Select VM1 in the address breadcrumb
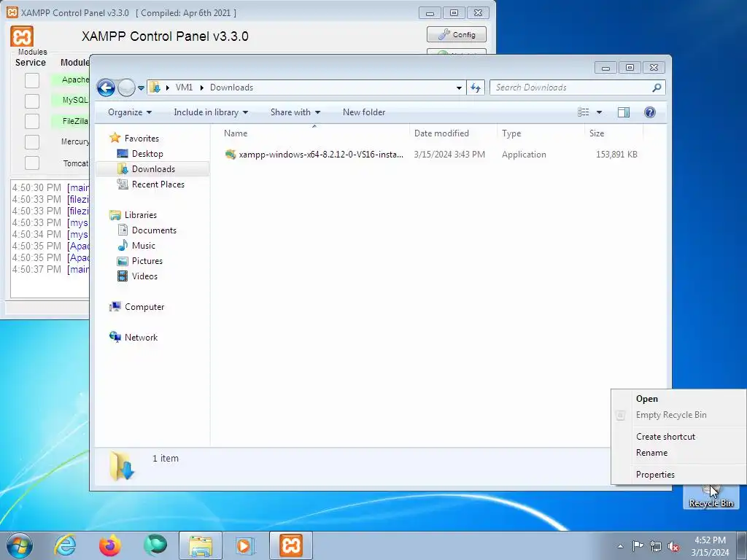The width and height of the screenshot is (747, 560). (184, 87)
